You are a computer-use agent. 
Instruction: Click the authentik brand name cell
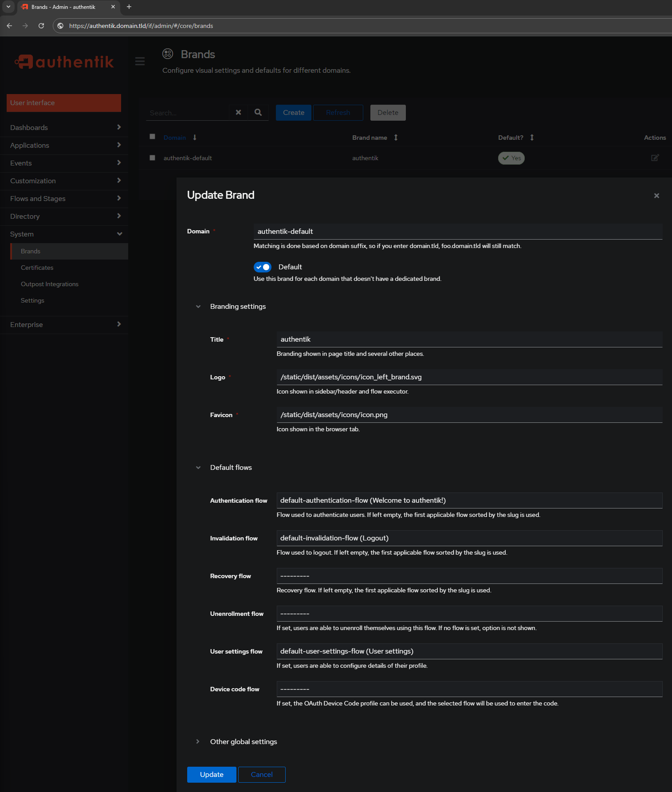[365, 158]
